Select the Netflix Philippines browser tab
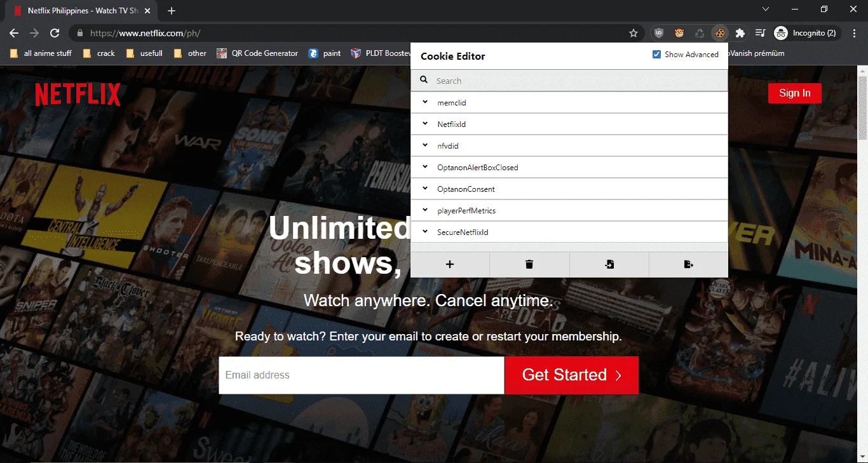The height and width of the screenshot is (463, 868). point(81,11)
